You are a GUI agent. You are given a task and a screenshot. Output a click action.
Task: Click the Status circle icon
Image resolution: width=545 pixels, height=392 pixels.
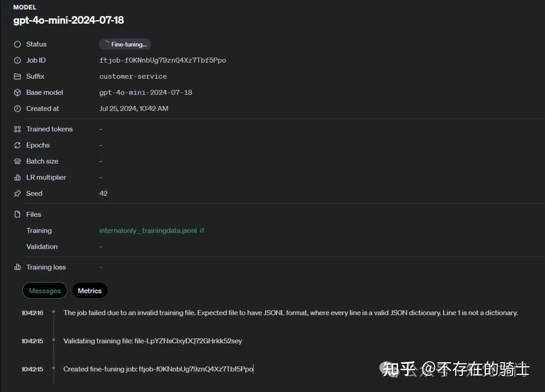[17, 44]
